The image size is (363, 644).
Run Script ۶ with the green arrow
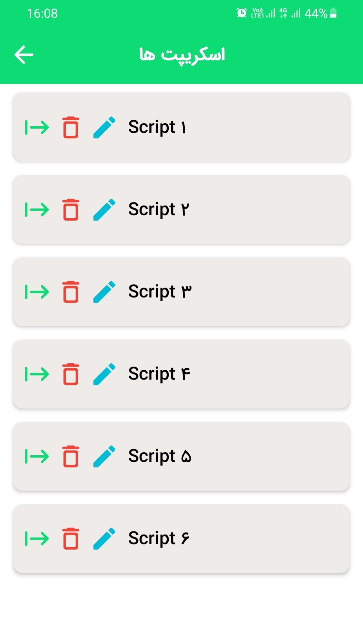click(x=37, y=539)
